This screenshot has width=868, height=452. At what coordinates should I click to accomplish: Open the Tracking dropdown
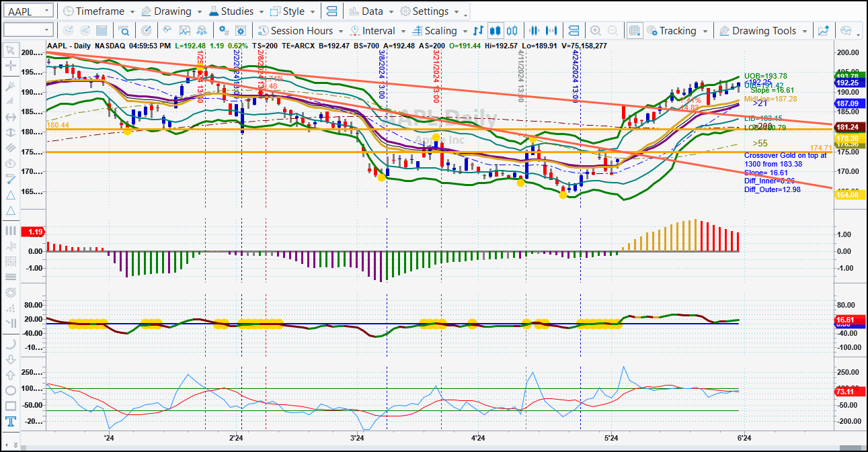(677, 30)
